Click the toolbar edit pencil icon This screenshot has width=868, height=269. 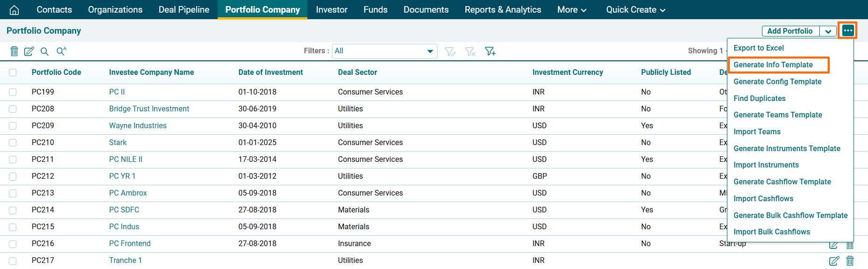pos(29,51)
